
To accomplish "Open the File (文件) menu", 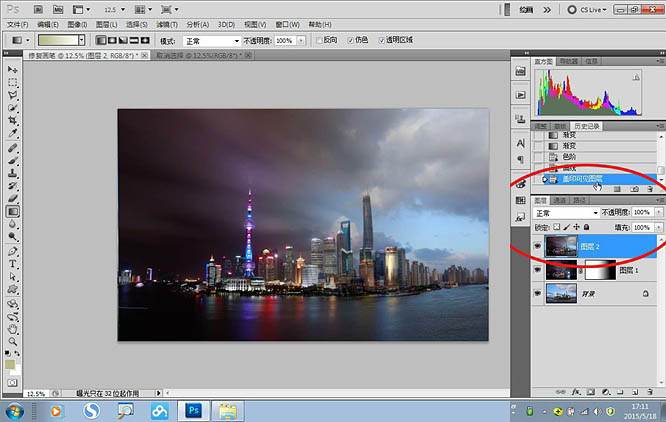I will click(17, 25).
